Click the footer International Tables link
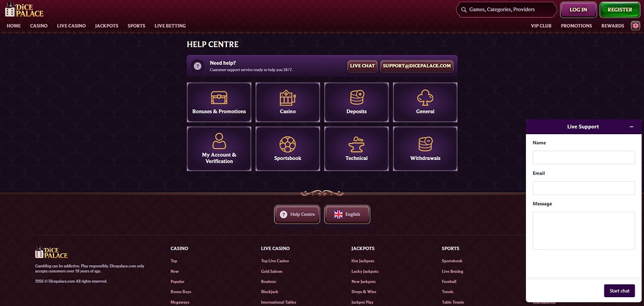This screenshot has width=644, height=306. 279,302
